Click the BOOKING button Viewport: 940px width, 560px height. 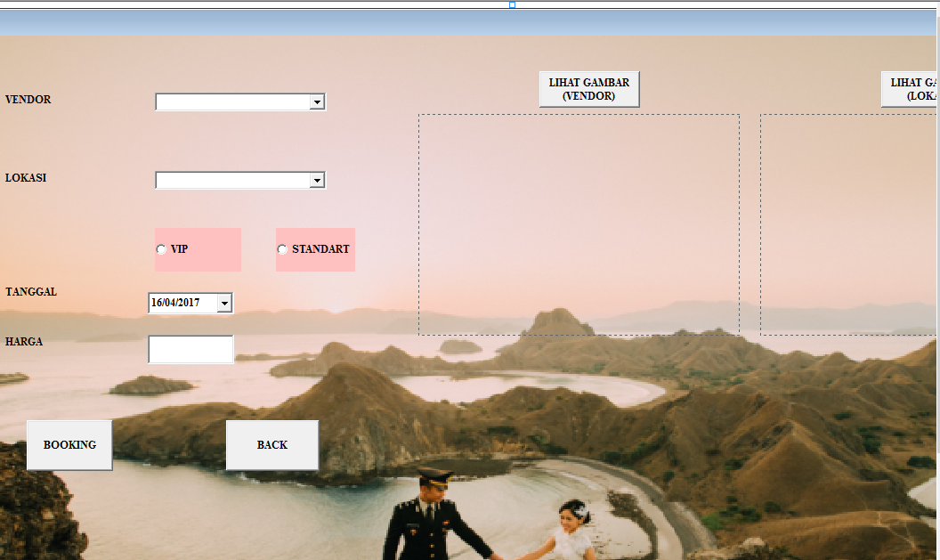[x=69, y=444]
